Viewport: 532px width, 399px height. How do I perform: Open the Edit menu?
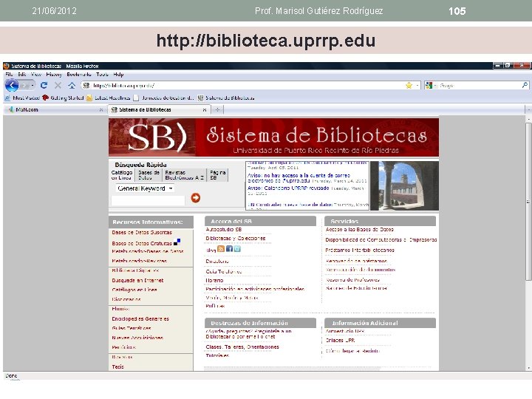coord(22,75)
